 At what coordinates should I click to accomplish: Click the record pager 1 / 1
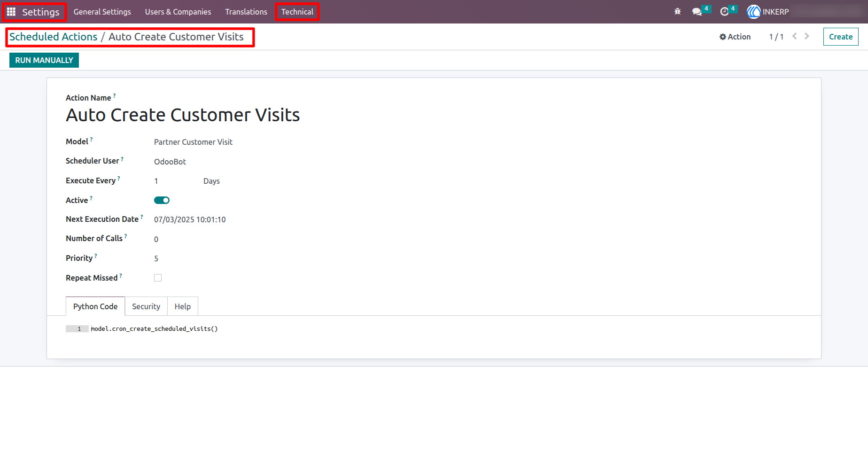(x=776, y=37)
